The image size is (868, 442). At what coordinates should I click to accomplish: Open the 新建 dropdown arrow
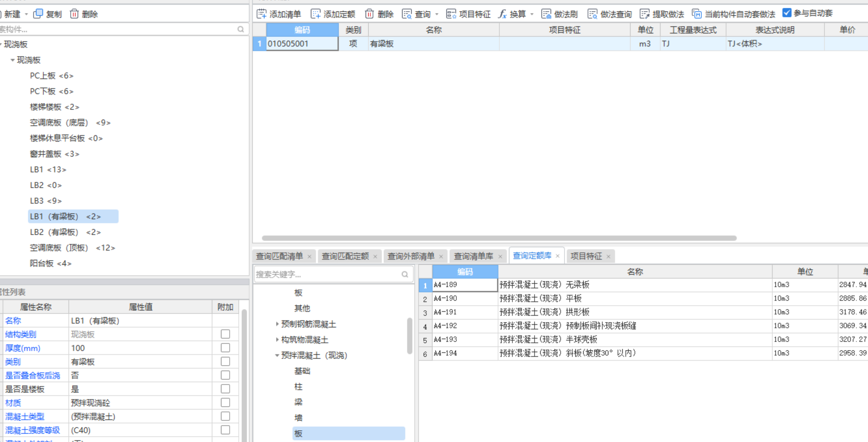click(26, 14)
